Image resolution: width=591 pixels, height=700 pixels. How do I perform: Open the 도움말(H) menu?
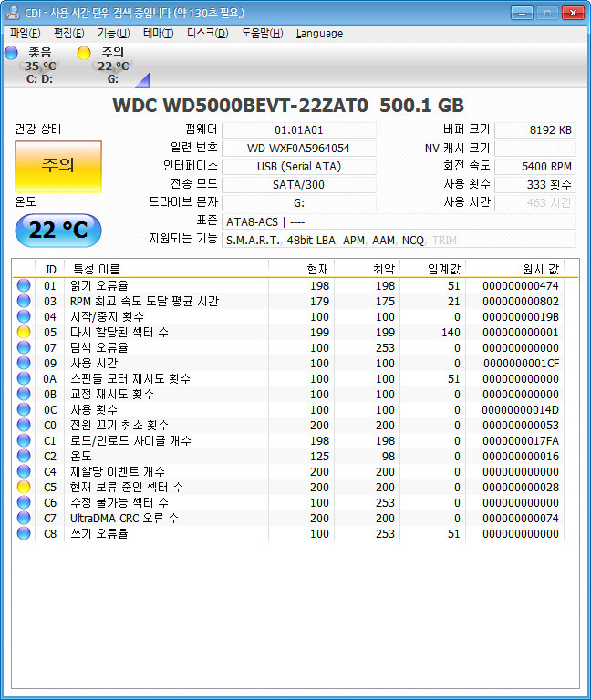click(263, 34)
